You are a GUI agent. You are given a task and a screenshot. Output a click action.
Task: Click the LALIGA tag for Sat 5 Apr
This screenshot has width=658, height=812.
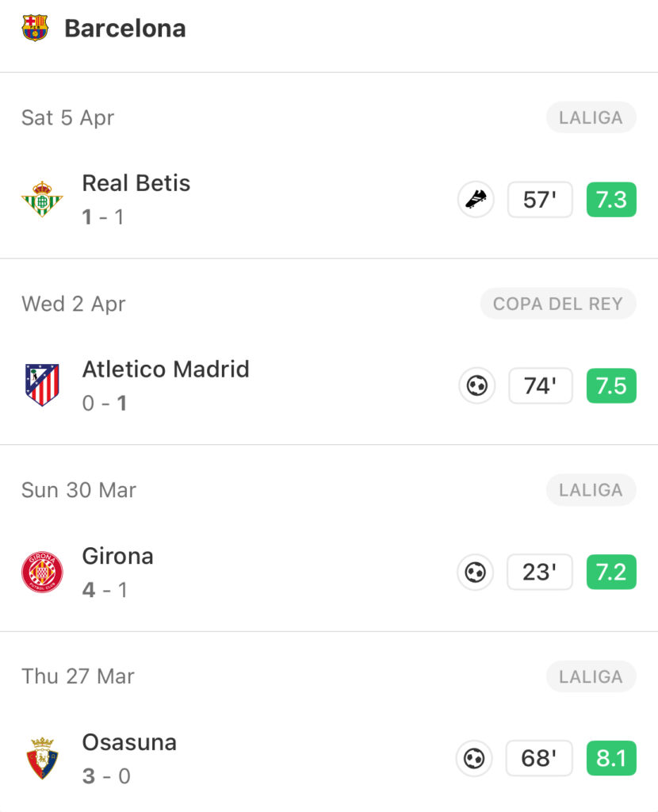point(591,117)
